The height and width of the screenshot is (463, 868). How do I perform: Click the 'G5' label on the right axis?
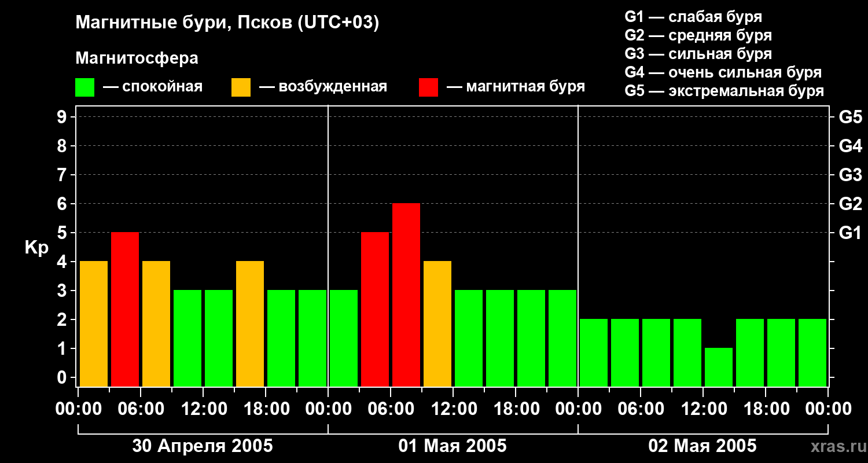coord(851,117)
